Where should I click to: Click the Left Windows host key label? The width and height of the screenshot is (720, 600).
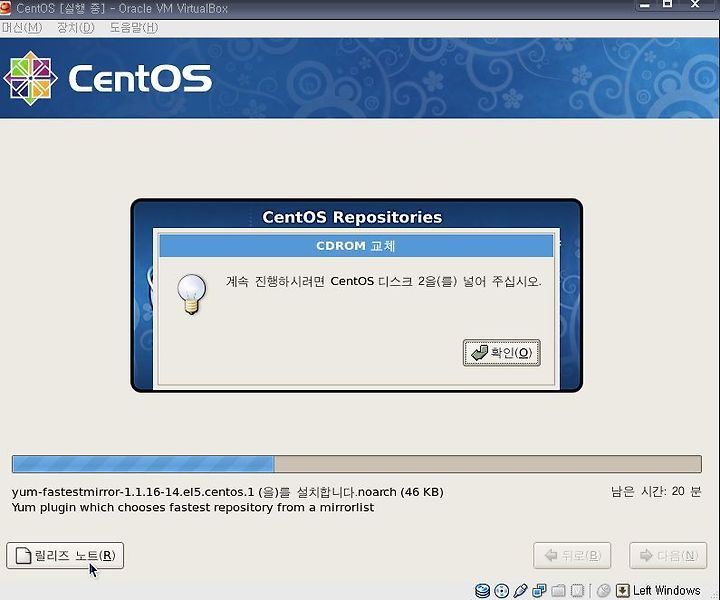(667, 590)
